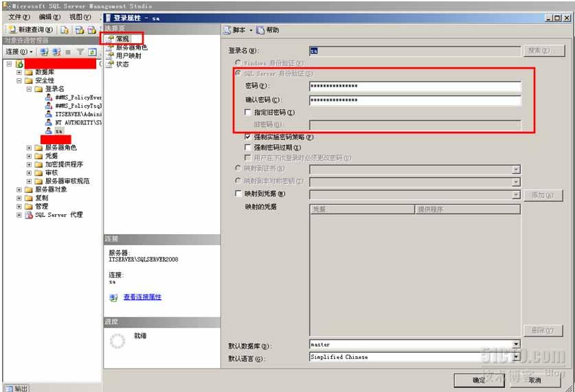The height and width of the screenshot is (392, 575).
Task: Enable the 强制密码过期 checkbox
Action: click(x=248, y=148)
